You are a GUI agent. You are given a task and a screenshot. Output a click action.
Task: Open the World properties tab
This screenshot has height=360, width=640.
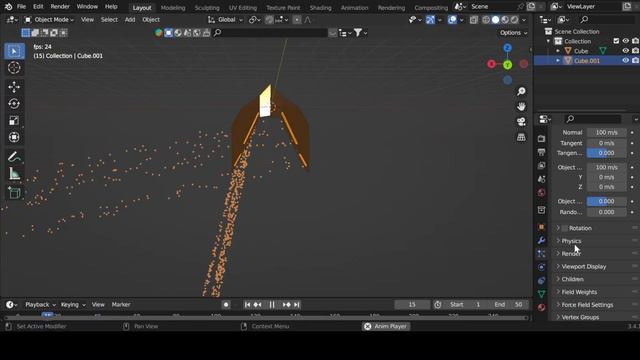tap(541, 193)
